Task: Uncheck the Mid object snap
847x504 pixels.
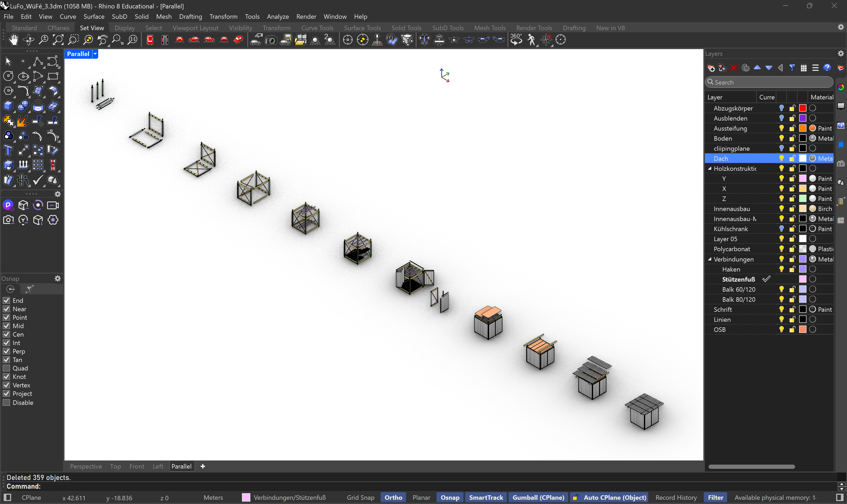Action: 6,326
